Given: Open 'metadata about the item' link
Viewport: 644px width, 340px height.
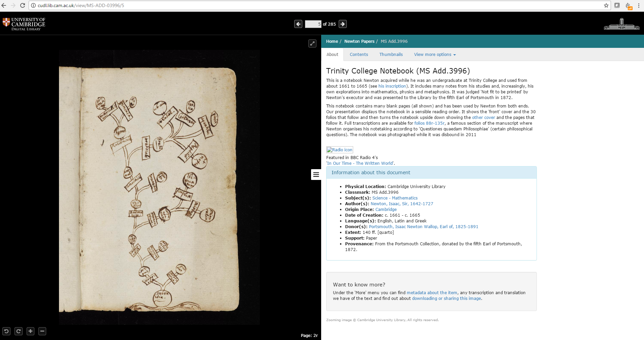Looking at the screenshot, I should coord(432,293).
